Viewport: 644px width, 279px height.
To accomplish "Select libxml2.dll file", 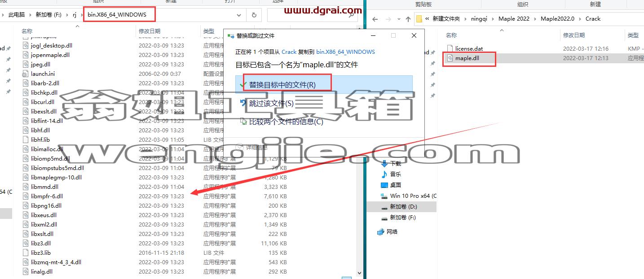I will [x=44, y=224].
